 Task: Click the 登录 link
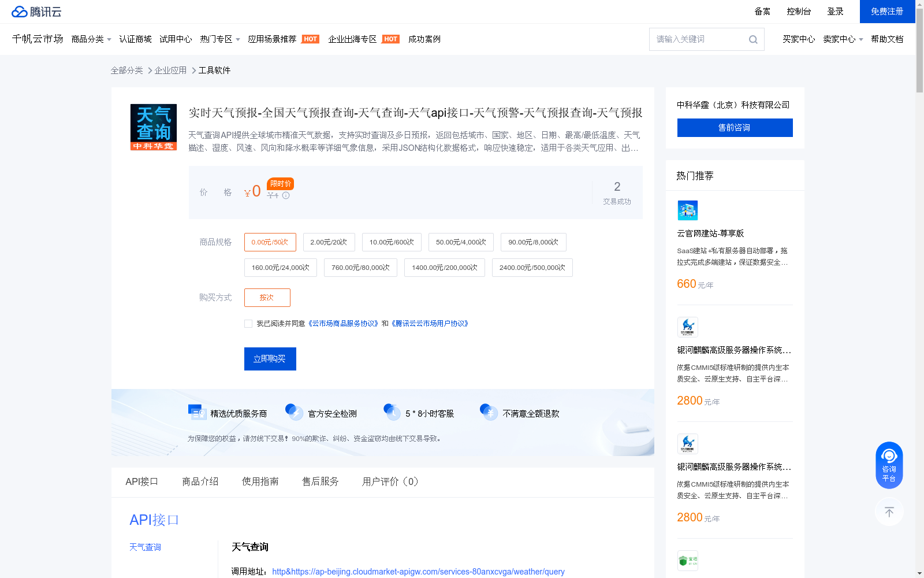[836, 12]
